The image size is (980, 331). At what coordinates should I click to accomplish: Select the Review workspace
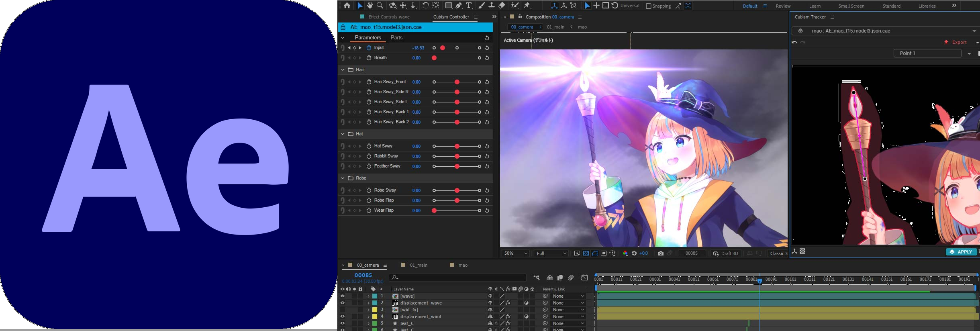[x=783, y=6]
